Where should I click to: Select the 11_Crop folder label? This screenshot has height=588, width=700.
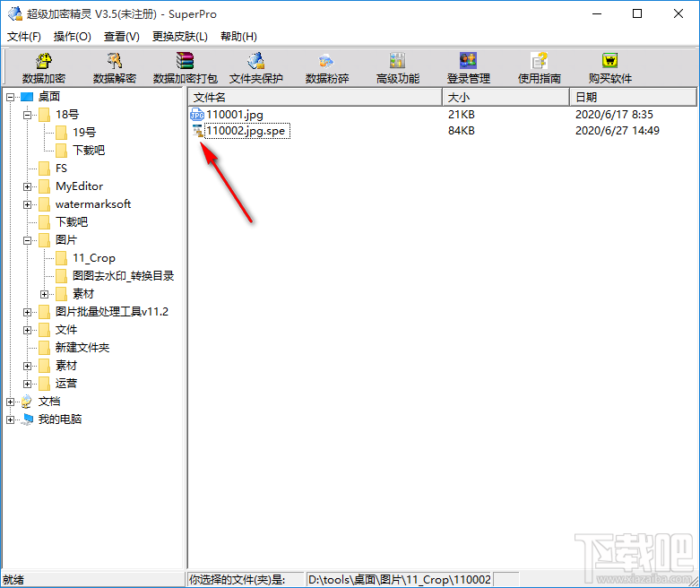click(94, 258)
